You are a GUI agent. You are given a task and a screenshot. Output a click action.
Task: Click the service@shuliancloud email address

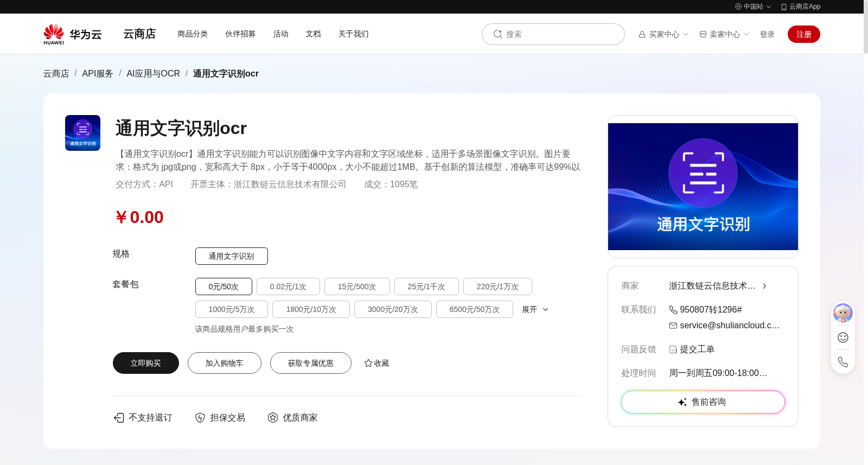pyautogui.click(x=730, y=326)
